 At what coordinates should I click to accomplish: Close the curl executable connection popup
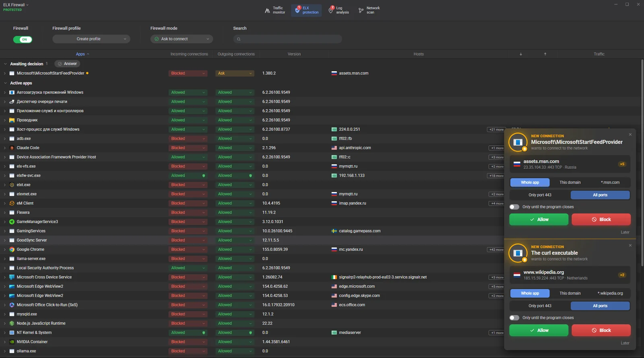pos(630,245)
